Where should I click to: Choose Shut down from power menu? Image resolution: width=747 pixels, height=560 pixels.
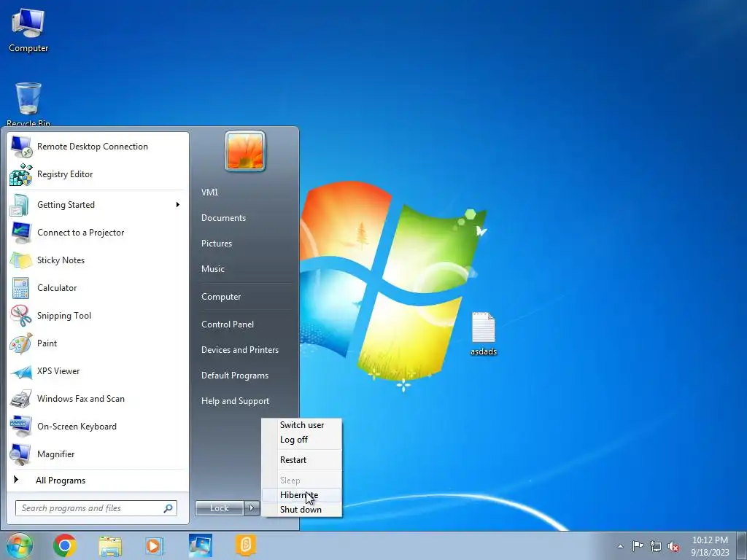pos(301,510)
